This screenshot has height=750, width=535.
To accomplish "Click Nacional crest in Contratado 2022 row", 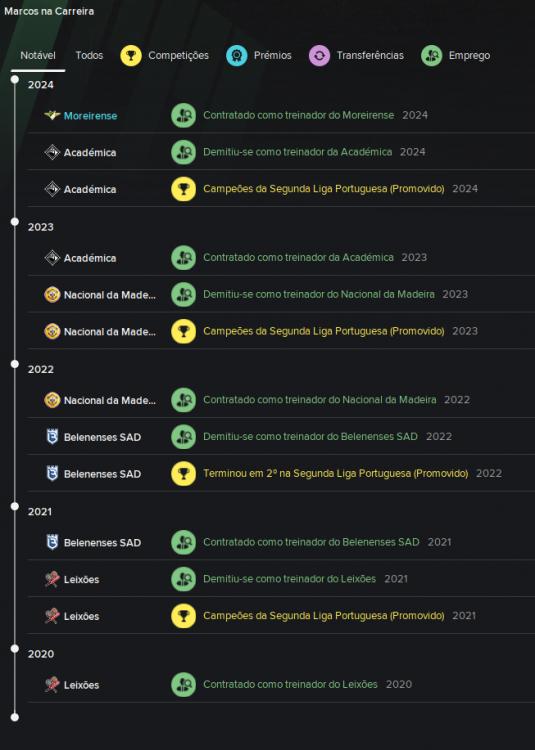I will coord(52,400).
